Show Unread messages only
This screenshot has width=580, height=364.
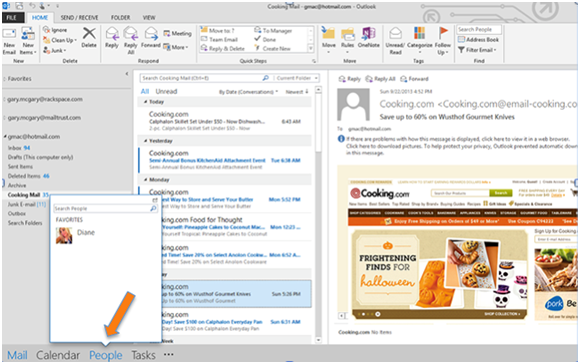(x=166, y=91)
